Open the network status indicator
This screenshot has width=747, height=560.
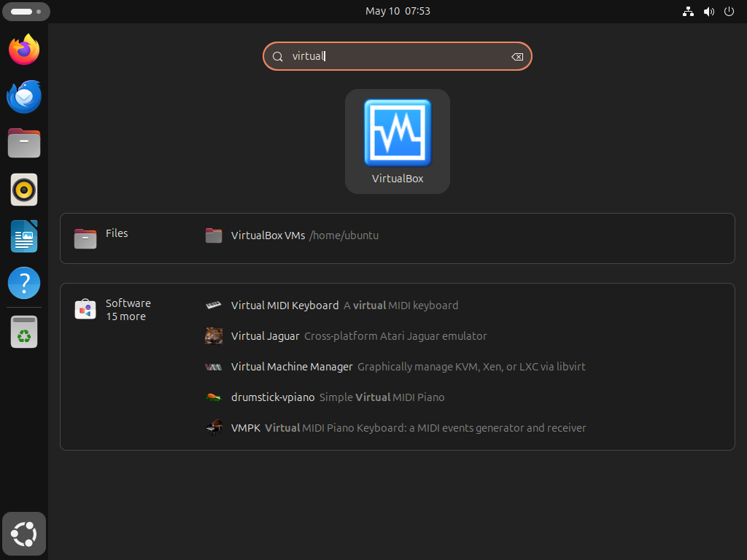coord(688,12)
